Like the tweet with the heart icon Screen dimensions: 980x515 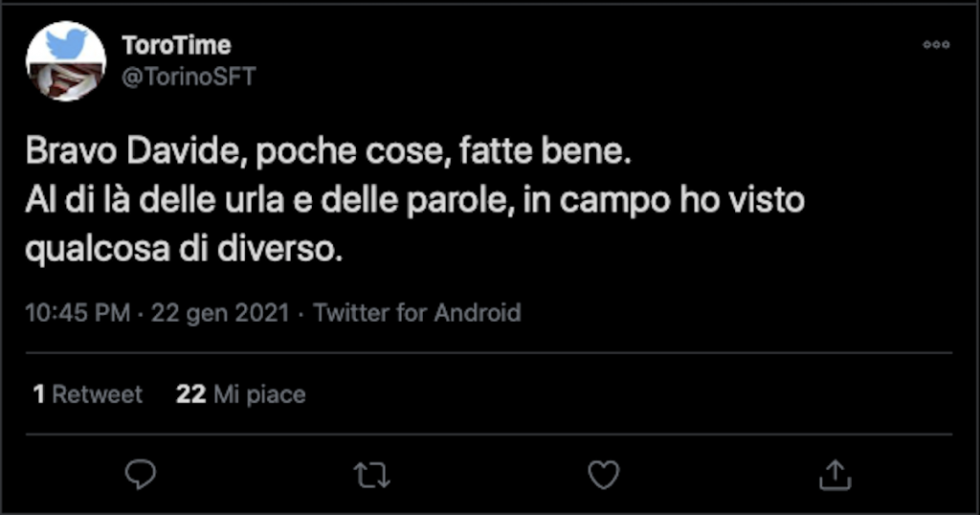[603, 474]
